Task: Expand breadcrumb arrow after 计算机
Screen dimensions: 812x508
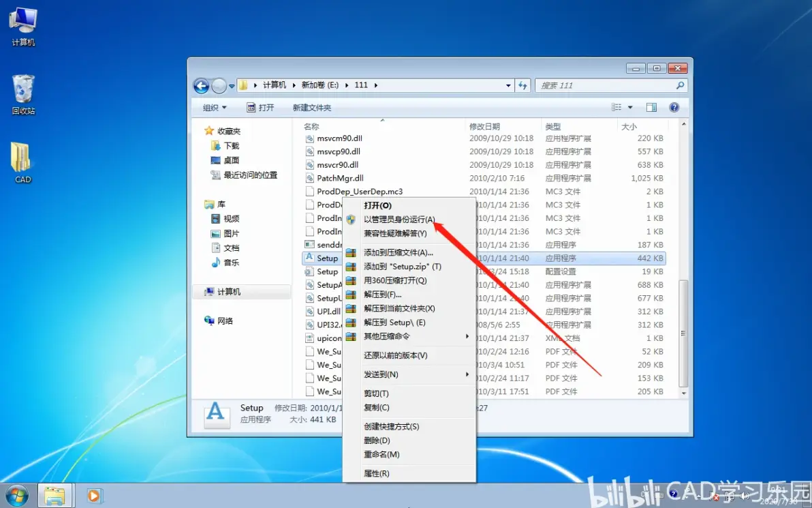Action: tap(294, 85)
